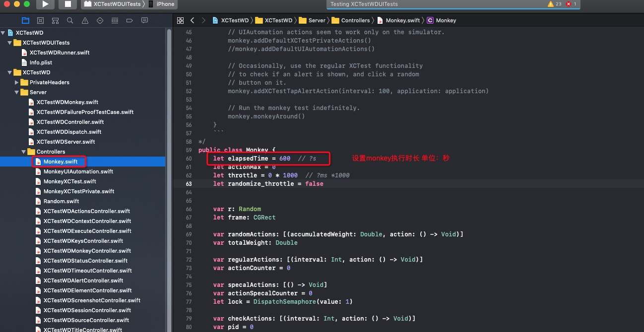The height and width of the screenshot is (332, 644).
Task: Click the XCTestWD project crumb in jump bar
Action: [231, 20]
